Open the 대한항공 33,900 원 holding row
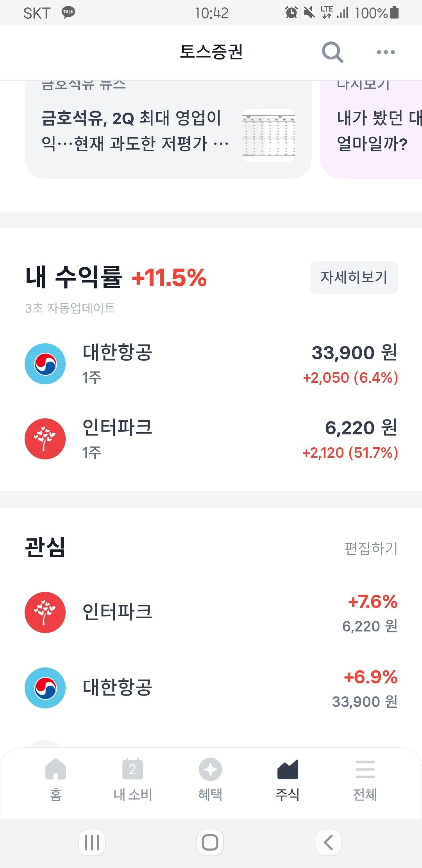The height and width of the screenshot is (868, 422). (211, 364)
